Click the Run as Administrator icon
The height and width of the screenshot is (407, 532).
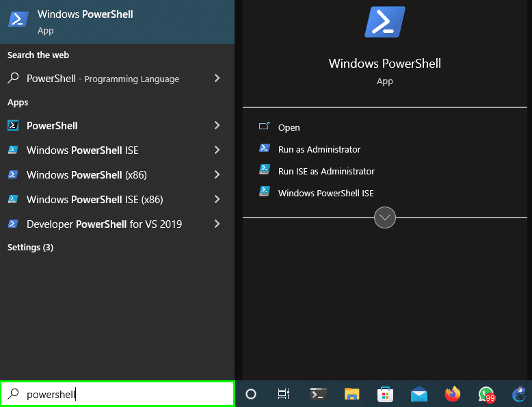[265, 148]
